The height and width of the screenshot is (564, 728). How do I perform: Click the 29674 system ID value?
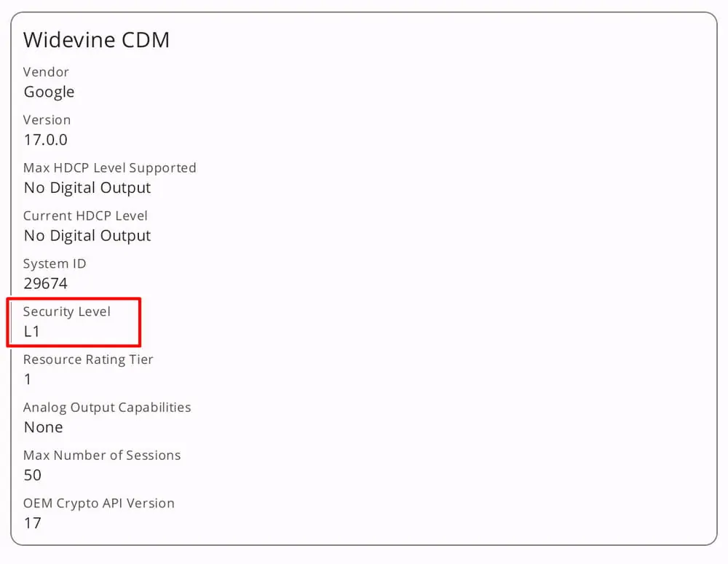pyautogui.click(x=45, y=284)
